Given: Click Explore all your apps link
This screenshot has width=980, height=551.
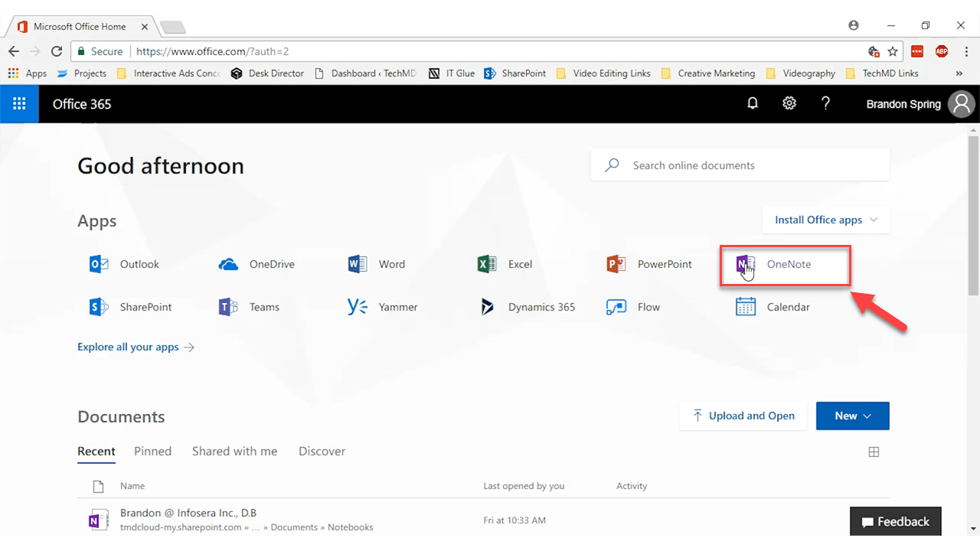Looking at the screenshot, I should coord(136,347).
